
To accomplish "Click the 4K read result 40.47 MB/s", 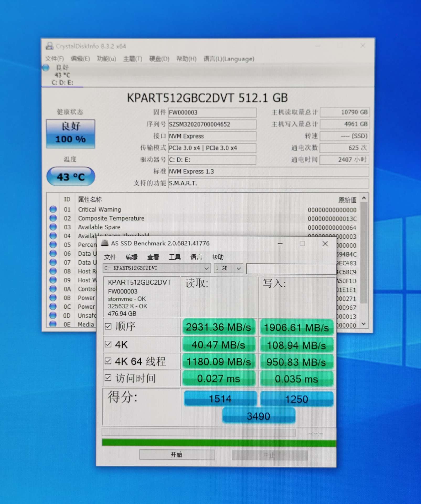I will point(218,345).
